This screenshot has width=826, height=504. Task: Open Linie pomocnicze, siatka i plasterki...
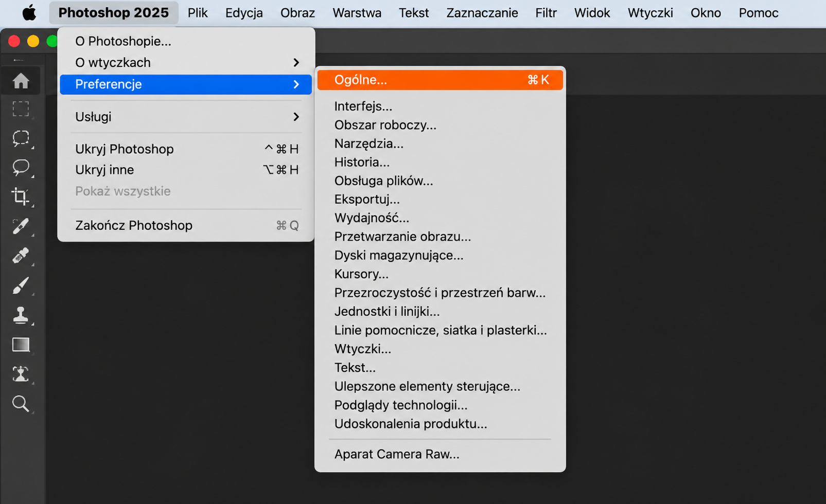440,330
